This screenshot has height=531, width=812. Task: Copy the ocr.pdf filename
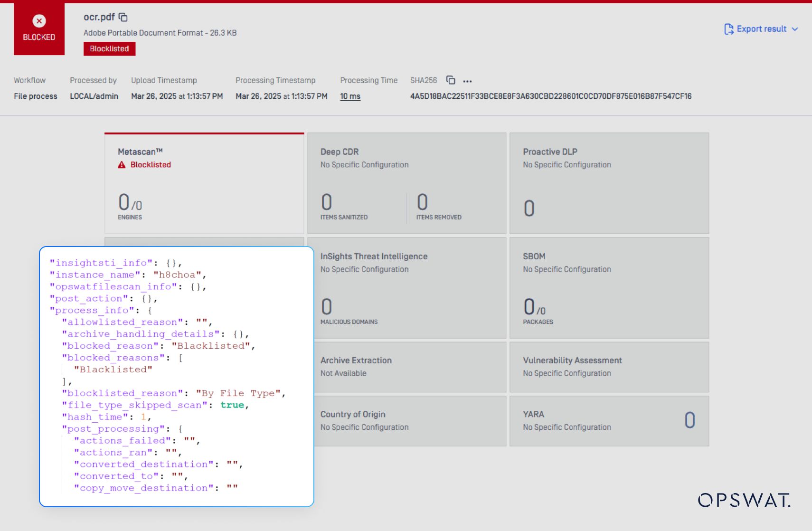point(123,18)
